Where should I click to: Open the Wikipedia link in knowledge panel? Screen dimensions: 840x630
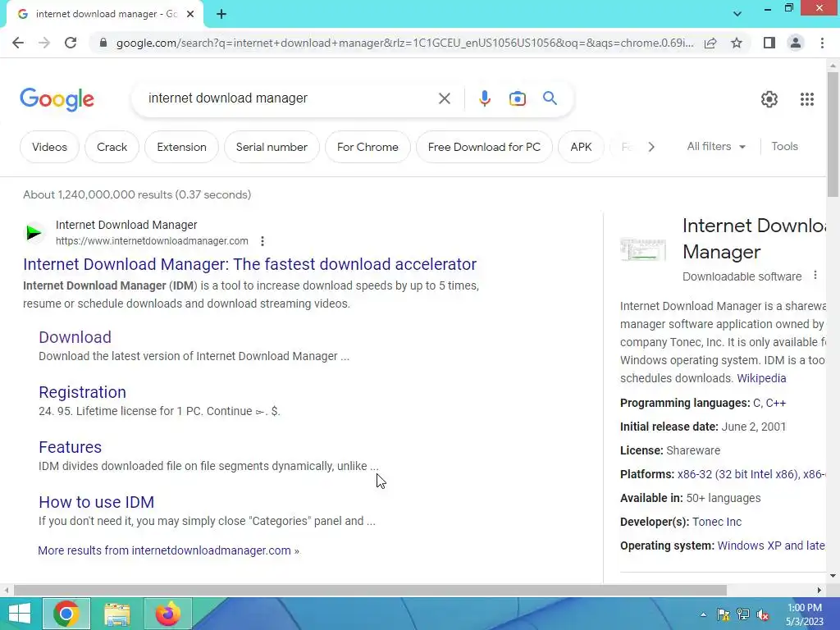[761, 378]
